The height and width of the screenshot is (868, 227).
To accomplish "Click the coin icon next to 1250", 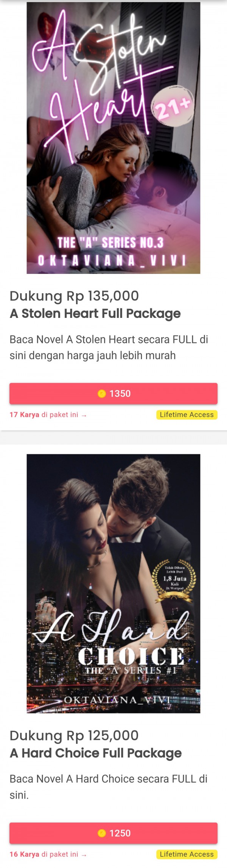I will pos(102,833).
